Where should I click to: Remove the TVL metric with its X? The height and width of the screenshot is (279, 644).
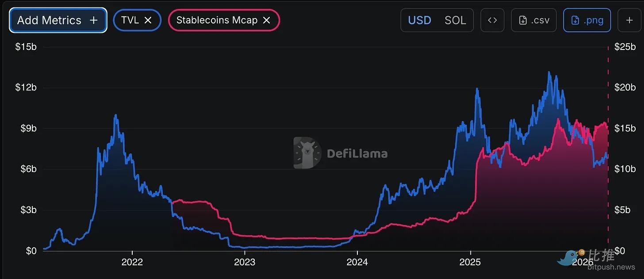[149, 20]
